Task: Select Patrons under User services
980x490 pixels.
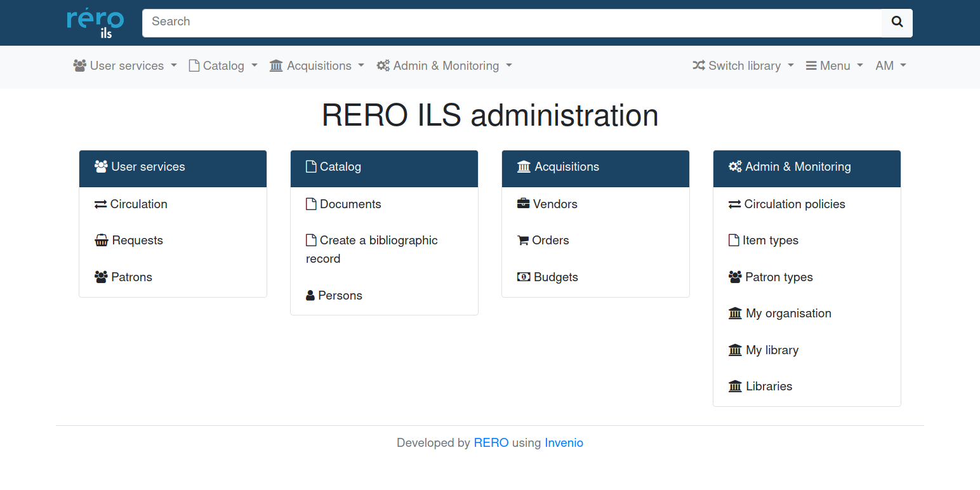Action: (x=131, y=277)
